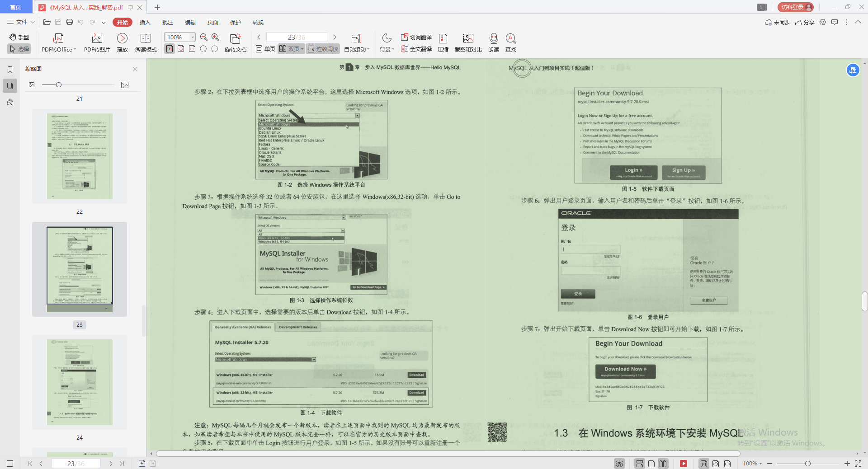This screenshot has height=469, width=868.
Task: Fit width view using toolbar icon
Action: (192, 49)
